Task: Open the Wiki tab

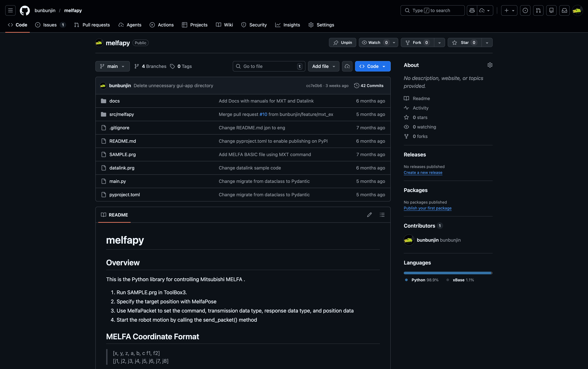Action: click(x=224, y=25)
